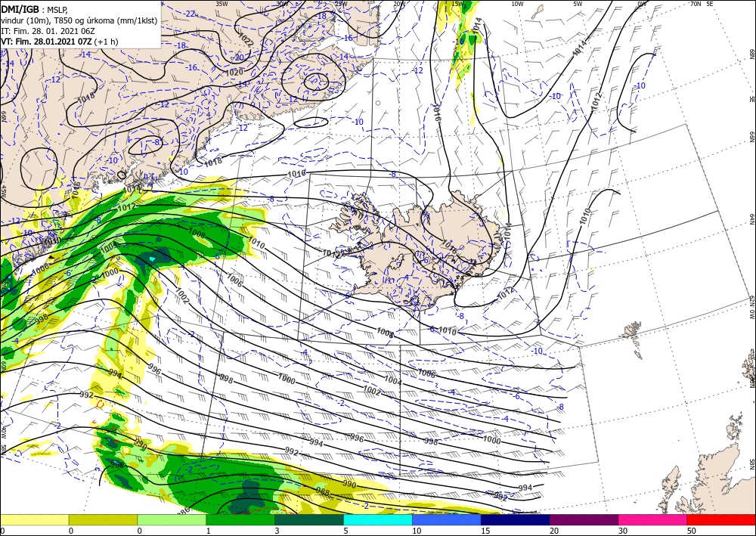Image resolution: width=756 pixels, height=536 pixels.
Task: Click the light yellow legend swatch
Action: point(34,519)
